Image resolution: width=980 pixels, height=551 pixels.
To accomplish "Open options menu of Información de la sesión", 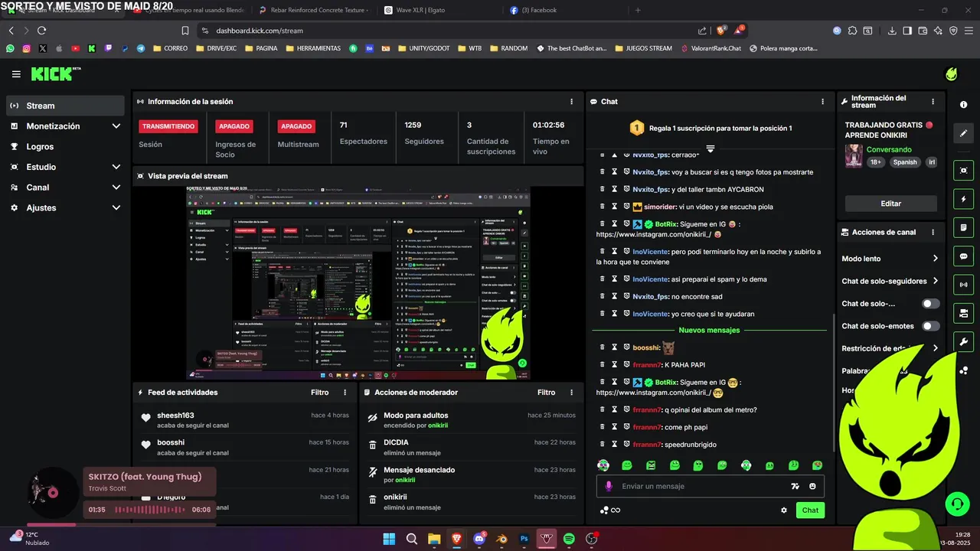I will point(571,102).
